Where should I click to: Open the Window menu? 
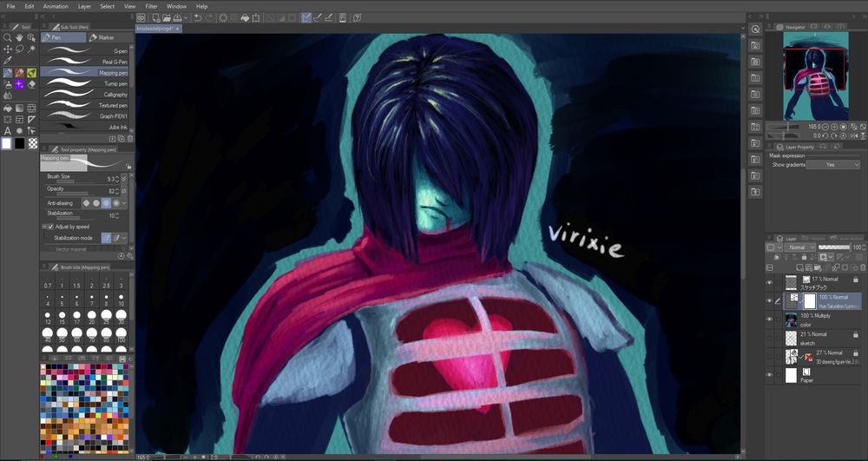click(176, 6)
